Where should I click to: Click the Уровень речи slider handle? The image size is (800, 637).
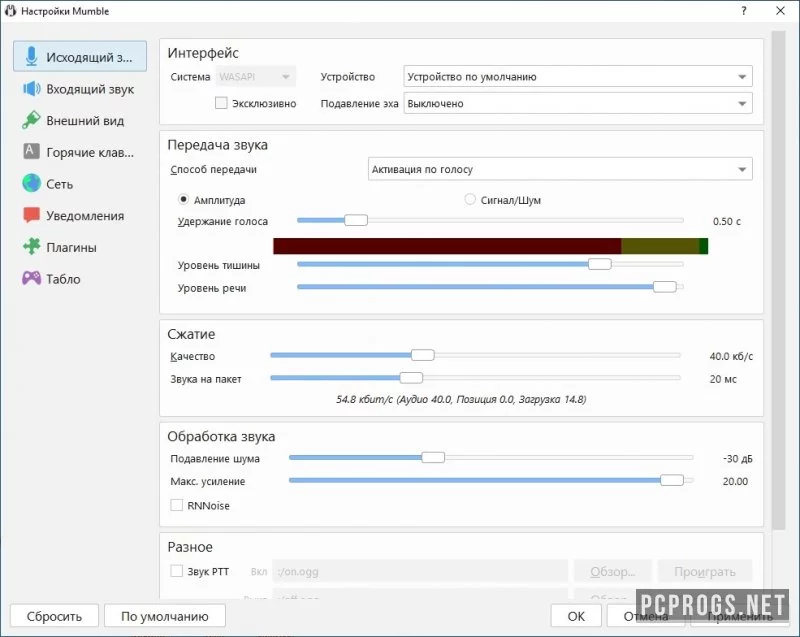click(665, 287)
